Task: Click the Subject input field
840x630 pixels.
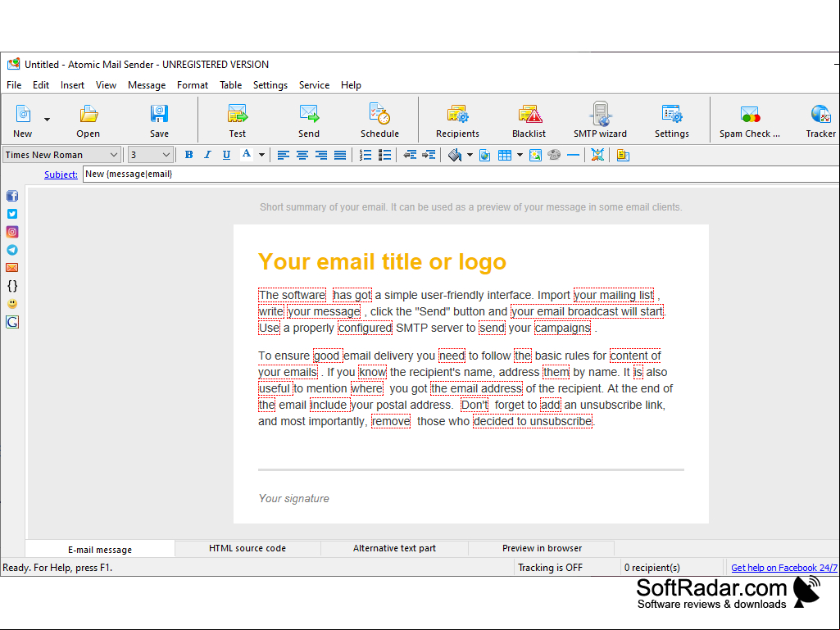Action: point(461,174)
